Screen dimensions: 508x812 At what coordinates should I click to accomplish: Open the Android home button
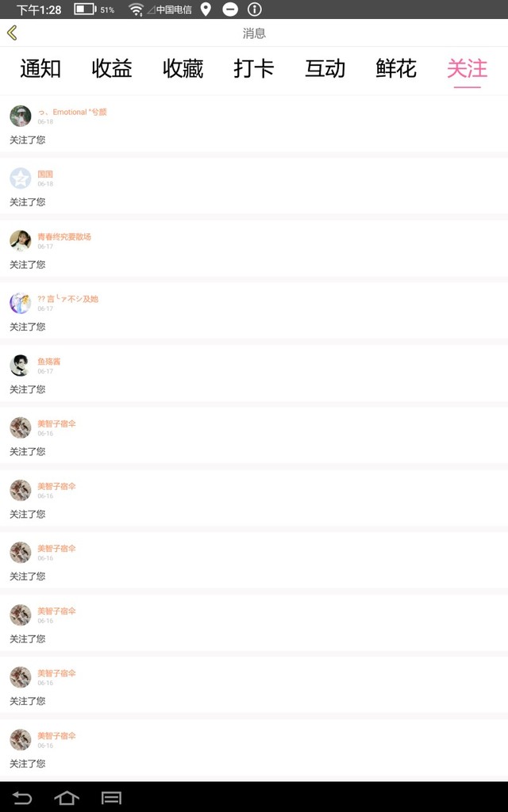(x=67, y=798)
